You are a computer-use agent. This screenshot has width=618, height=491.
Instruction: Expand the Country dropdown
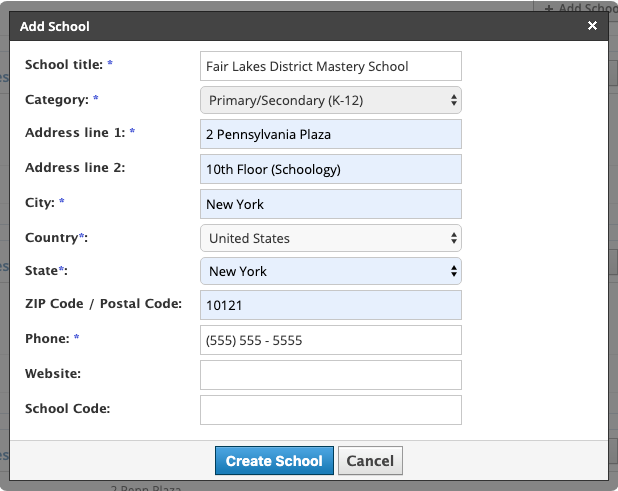click(331, 238)
